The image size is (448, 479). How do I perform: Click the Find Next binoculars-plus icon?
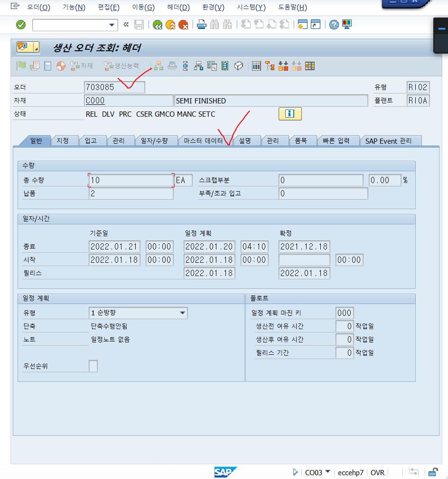tap(228, 25)
